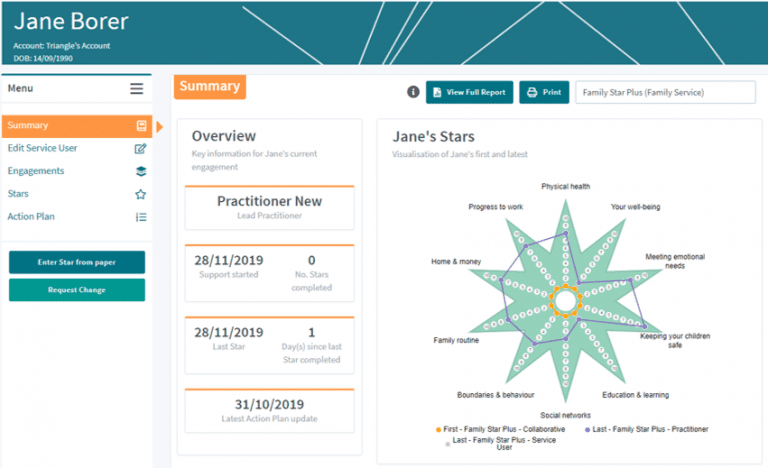Click the Practitioner New lead practitioner card
The height and width of the screenshot is (468, 768).
[269, 207]
